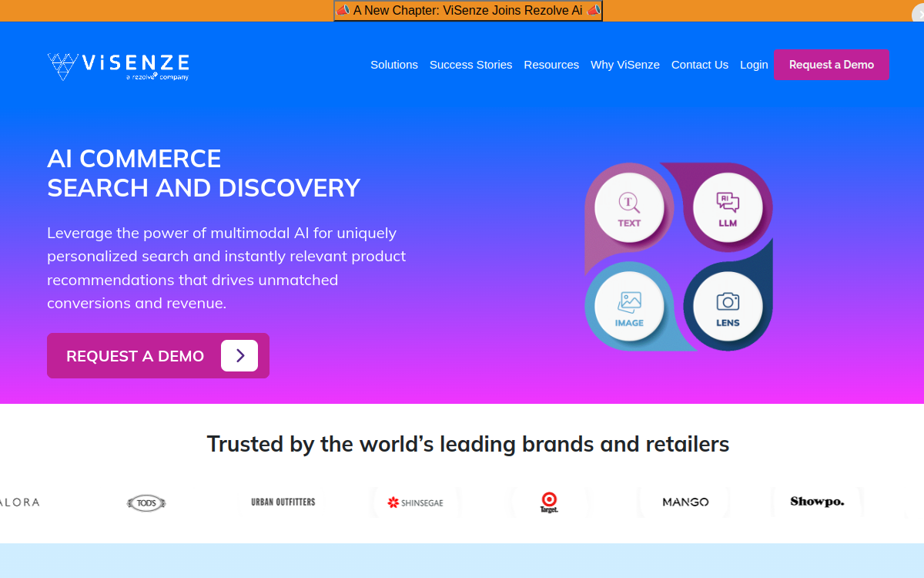
Task: Open the Resources menu
Action: (551, 65)
